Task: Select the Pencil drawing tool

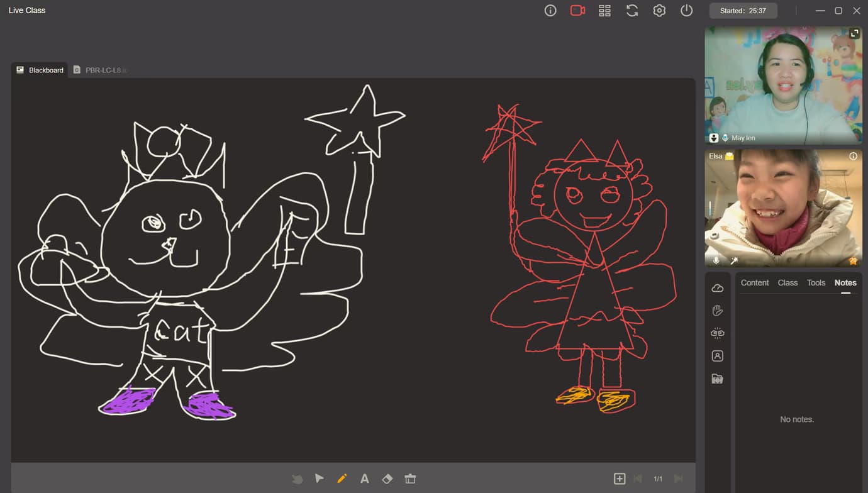Action: pos(342,479)
